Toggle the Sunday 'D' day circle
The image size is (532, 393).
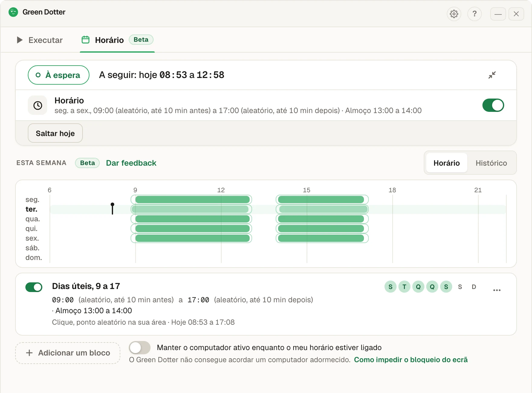pos(474,287)
